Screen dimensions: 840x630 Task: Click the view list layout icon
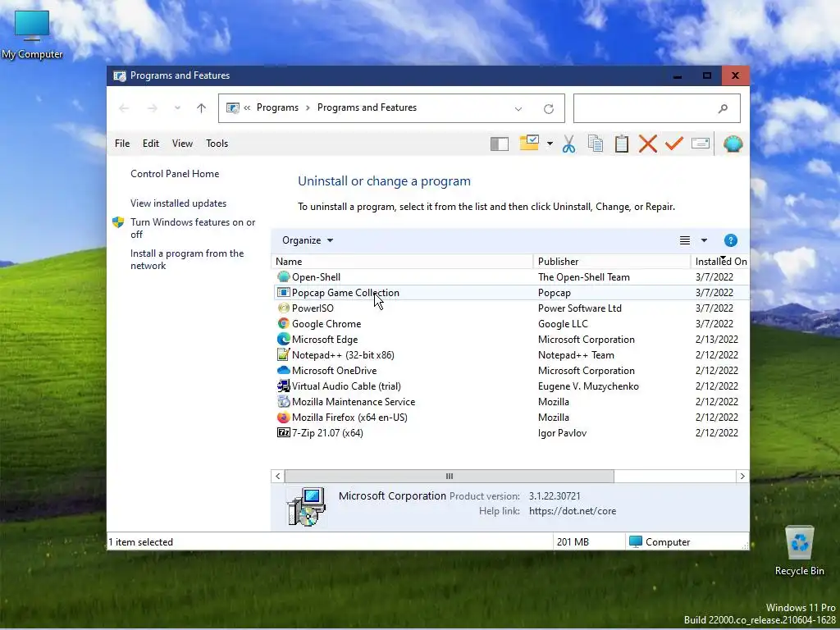coord(685,240)
